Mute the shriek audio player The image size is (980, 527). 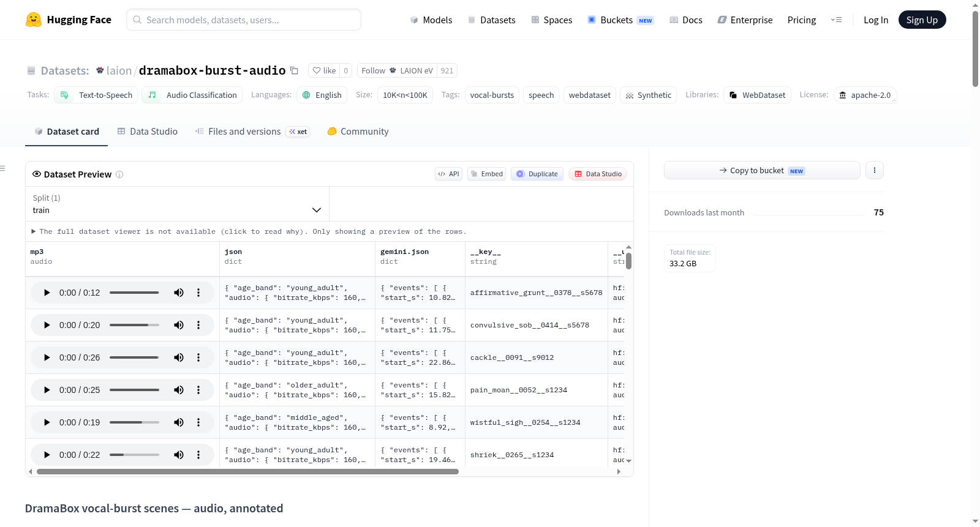point(179,455)
